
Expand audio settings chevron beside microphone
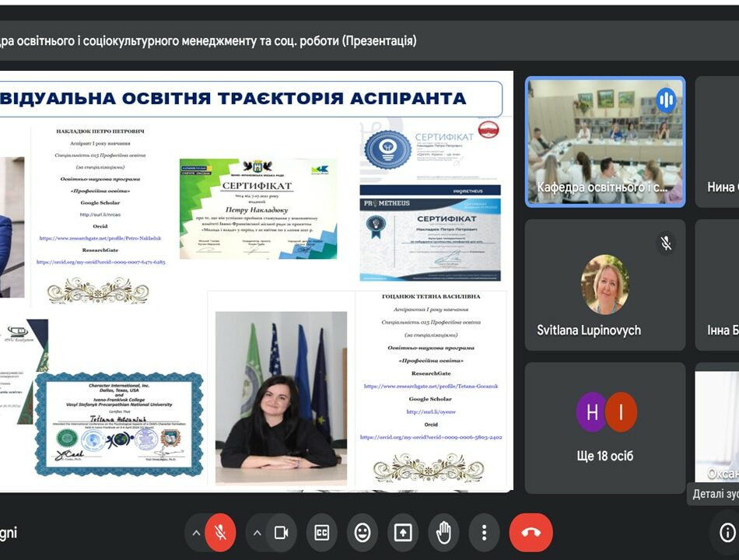[196, 533]
